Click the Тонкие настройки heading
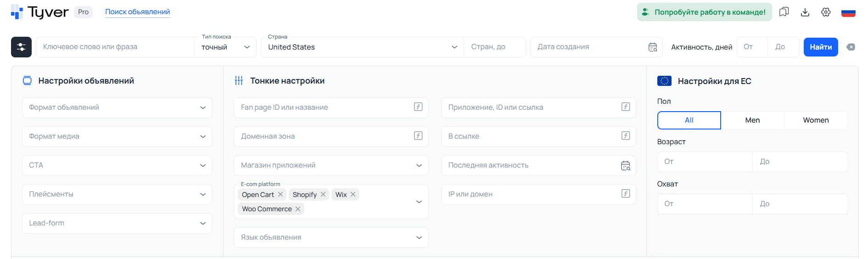Viewport: 868px width, 259px height. click(287, 81)
